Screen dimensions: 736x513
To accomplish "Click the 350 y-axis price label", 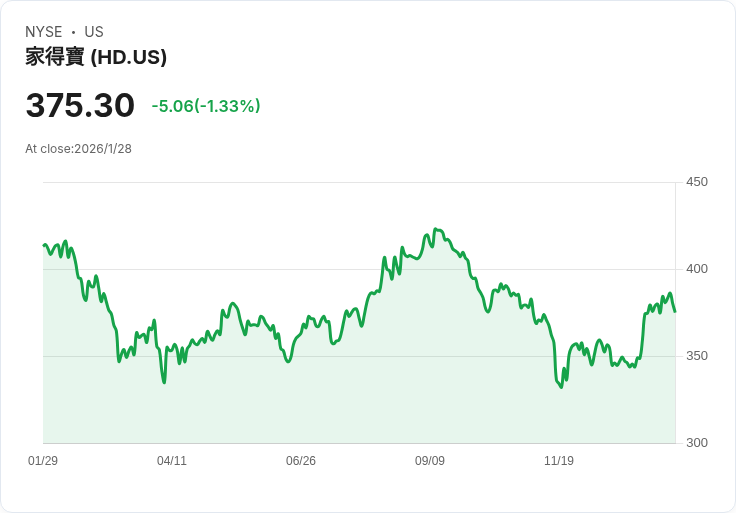I will tap(697, 356).
